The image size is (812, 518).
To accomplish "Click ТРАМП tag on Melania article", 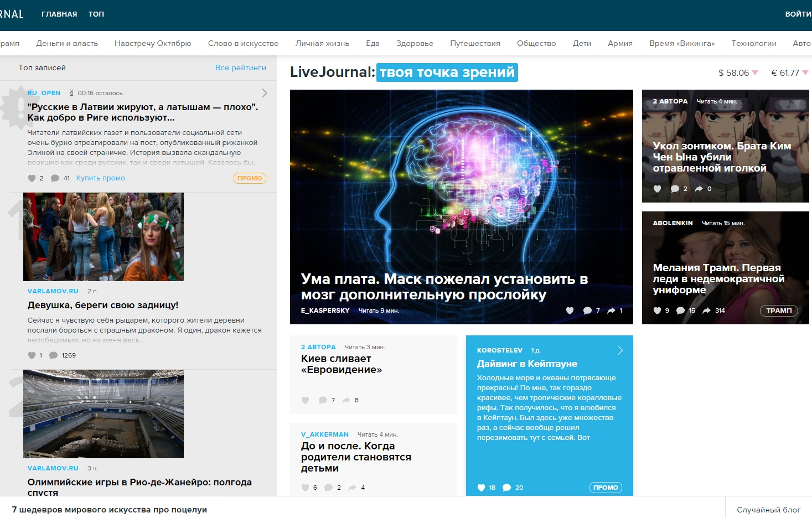I will pos(779,310).
